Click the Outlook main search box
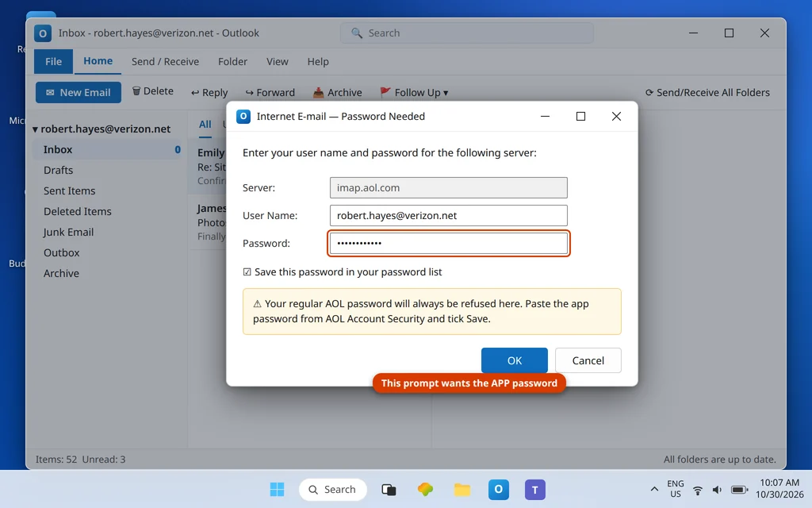Screen dimensions: 812x508 (466, 33)
